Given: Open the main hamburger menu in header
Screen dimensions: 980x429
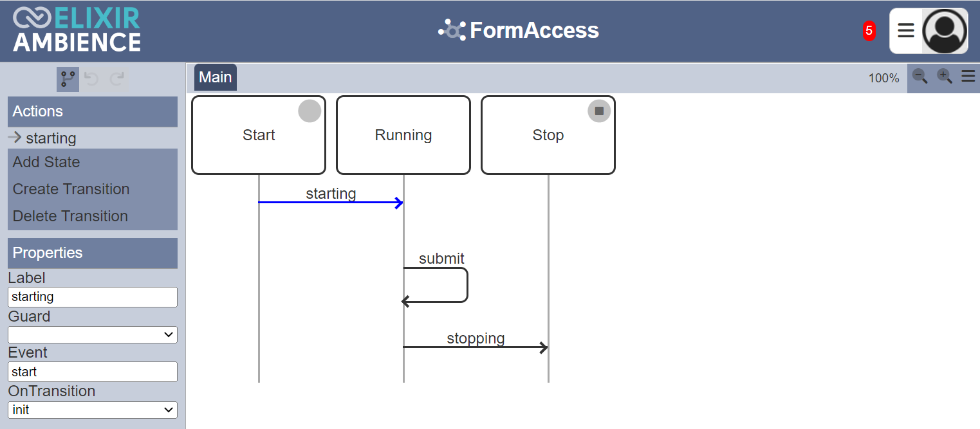Looking at the screenshot, I should point(906,31).
